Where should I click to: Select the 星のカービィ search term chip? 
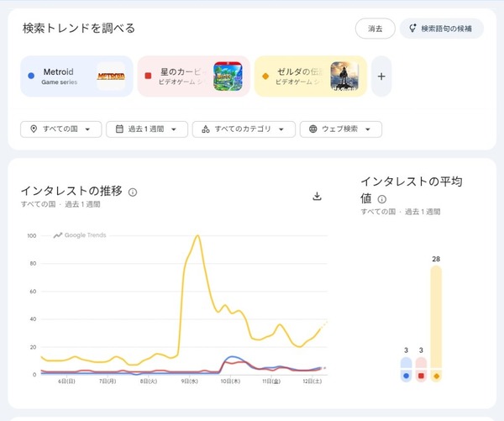pos(193,76)
